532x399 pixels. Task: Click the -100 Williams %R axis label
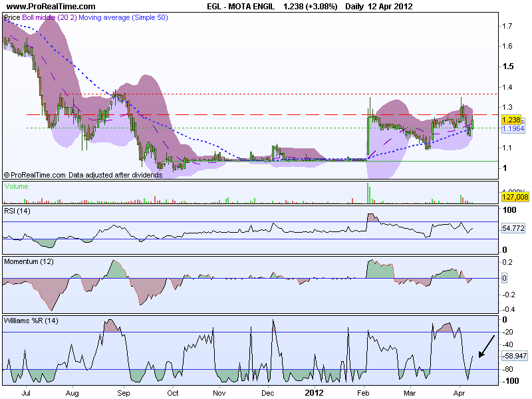(x=510, y=381)
